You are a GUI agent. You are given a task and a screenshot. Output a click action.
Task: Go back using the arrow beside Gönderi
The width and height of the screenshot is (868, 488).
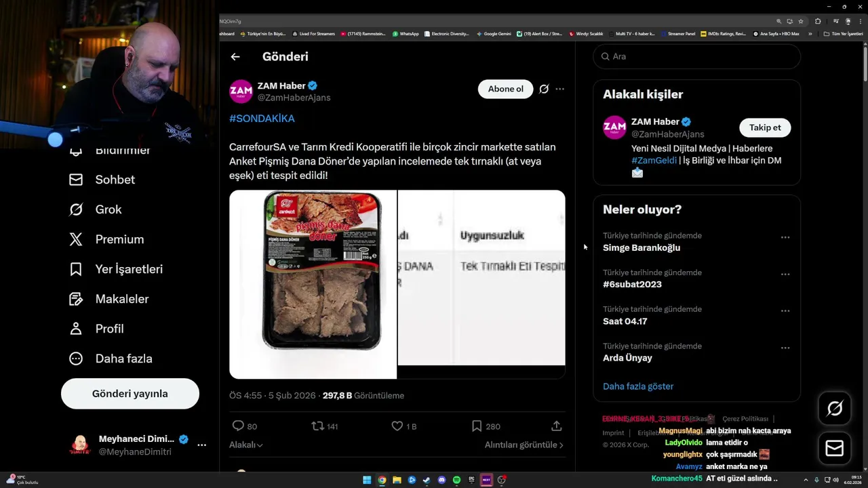(x=235, y=57)
